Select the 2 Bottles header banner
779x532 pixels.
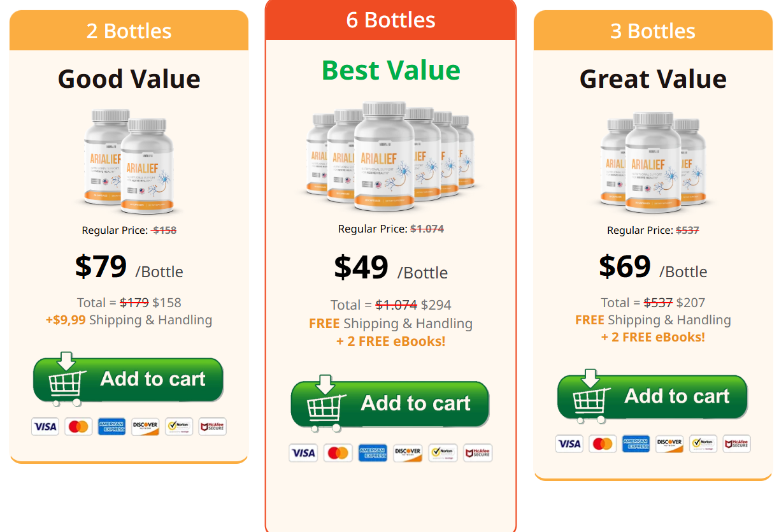click(x=129, y=31)
